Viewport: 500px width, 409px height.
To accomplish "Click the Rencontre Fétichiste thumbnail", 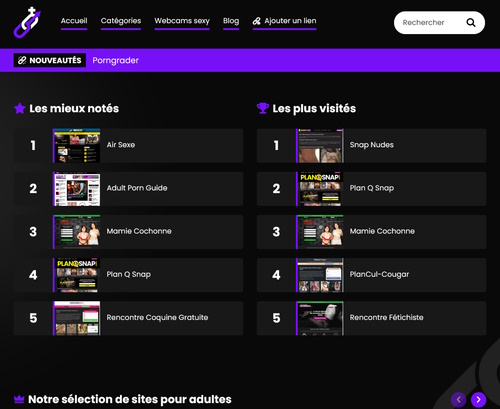I will [x=320, y=318].
